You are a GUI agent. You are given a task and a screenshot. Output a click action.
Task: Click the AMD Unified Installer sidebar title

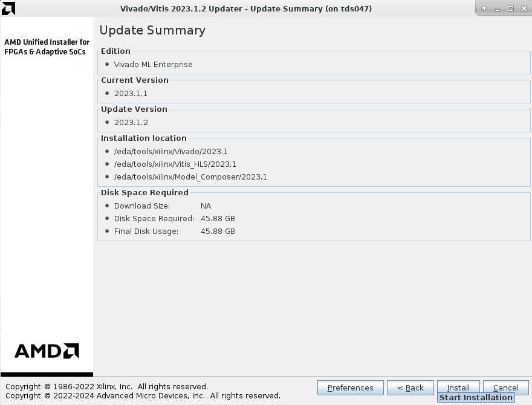tap(47, 47)
